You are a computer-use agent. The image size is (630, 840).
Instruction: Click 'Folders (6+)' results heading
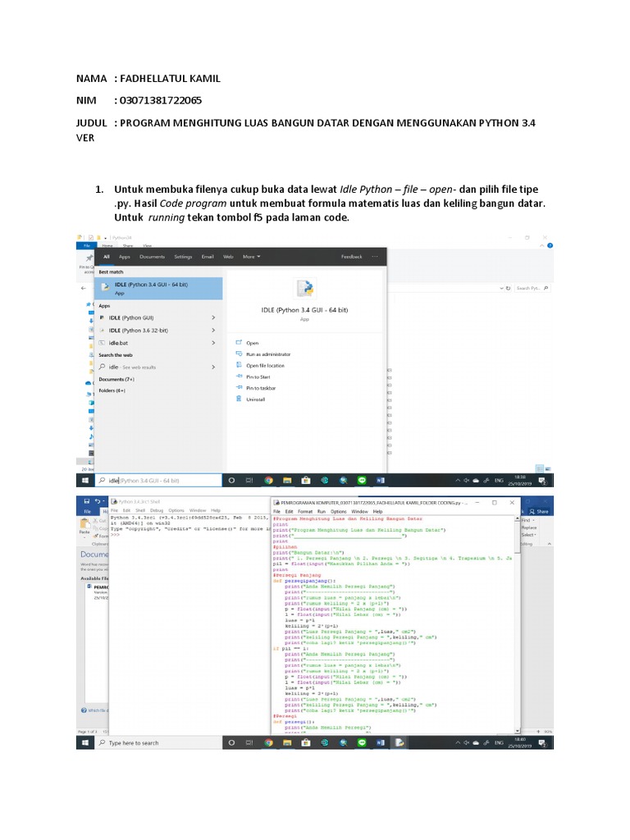(x=112, y=390)
